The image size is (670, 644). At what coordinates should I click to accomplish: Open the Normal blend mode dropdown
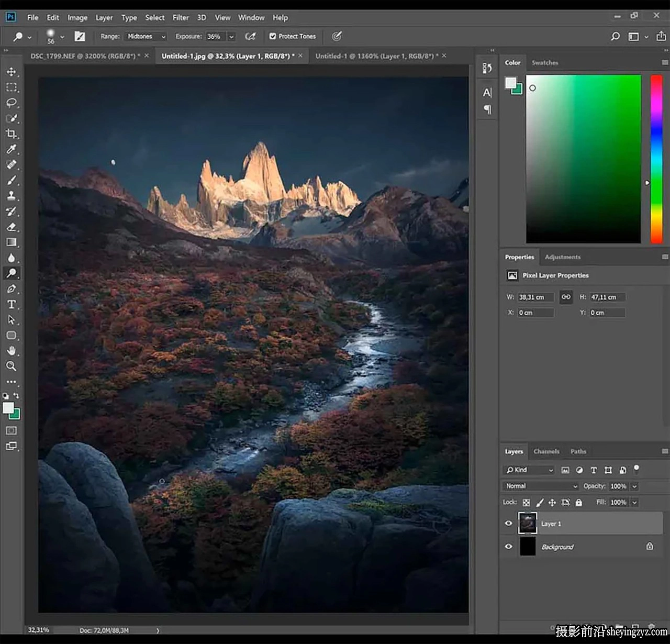point(541,486)
